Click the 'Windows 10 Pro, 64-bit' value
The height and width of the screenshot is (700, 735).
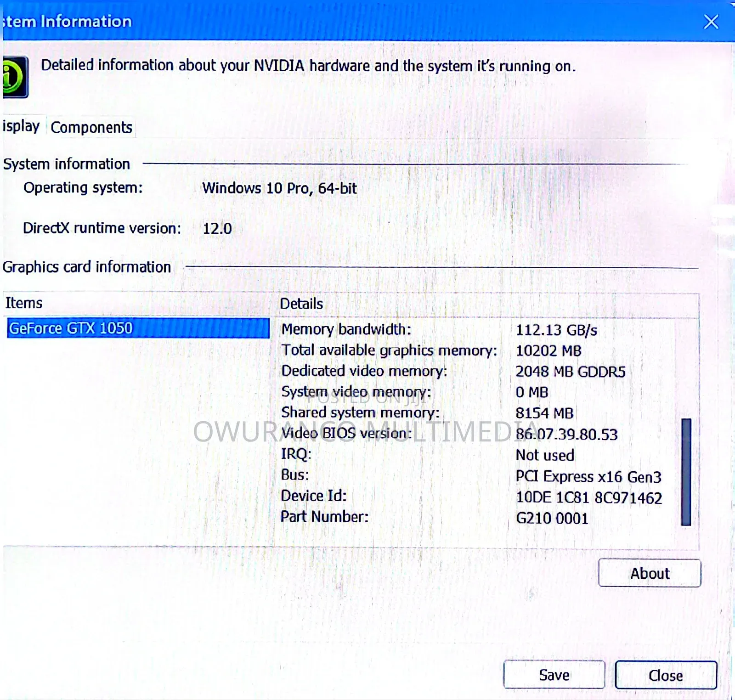[279, 188]
